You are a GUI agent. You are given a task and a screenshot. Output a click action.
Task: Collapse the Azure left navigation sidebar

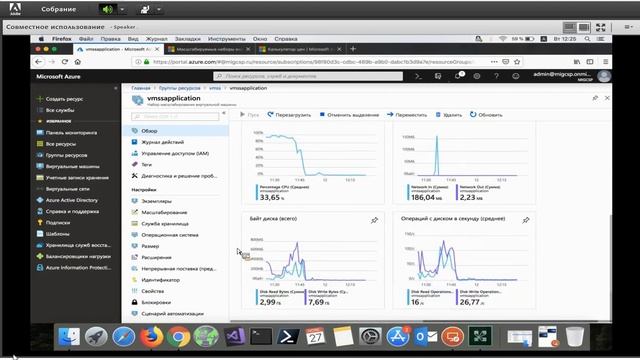click(x=116, y=88)
